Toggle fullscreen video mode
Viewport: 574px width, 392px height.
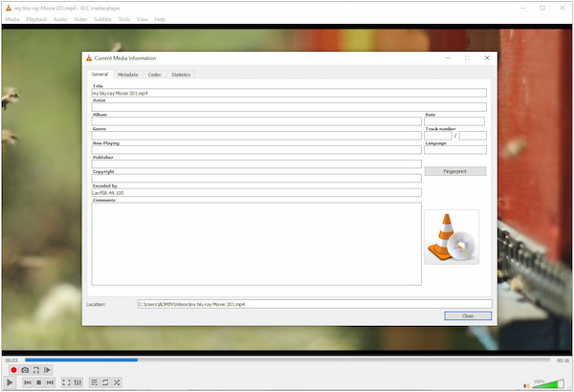[66, 382]
